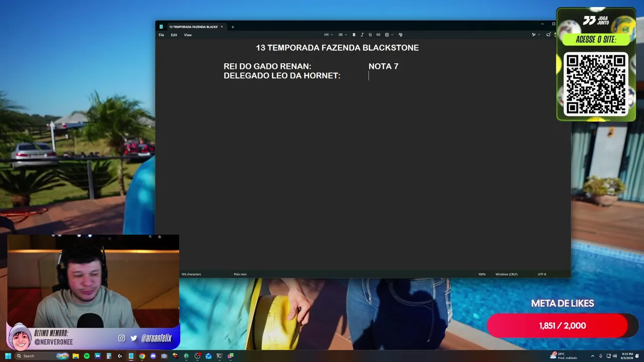This screenshot has height=362, width=644.
Task: Click the UTF-8 encoding indicator
Action: pos(542,274)
